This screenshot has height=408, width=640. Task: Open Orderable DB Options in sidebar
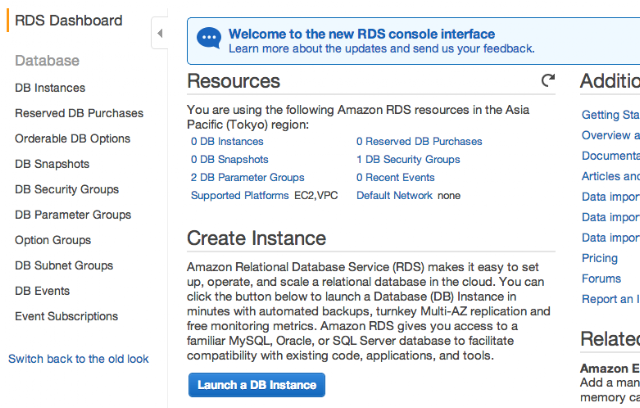pyautogui.click(x=73, y=139)
